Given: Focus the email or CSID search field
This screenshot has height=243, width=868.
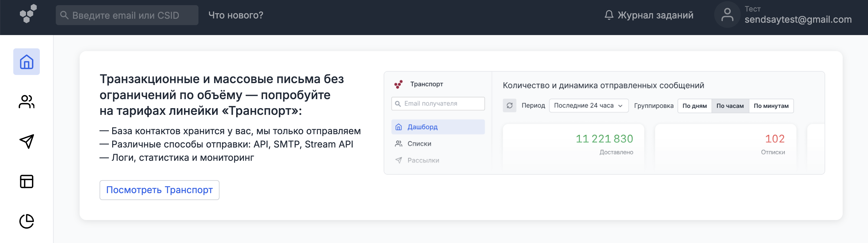Looking at the screenshot, I should [x=127, y=15].
